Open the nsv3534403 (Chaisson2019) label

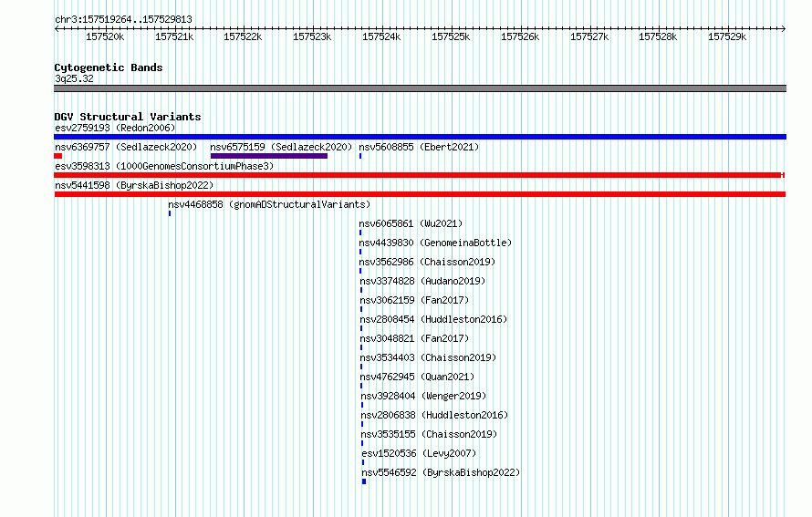[428, 357]
